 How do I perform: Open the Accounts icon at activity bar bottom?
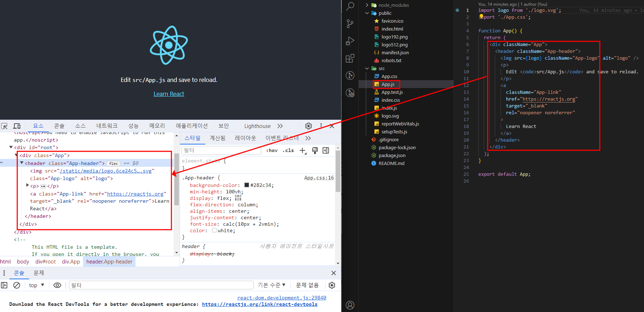click(x=350, y=305)
